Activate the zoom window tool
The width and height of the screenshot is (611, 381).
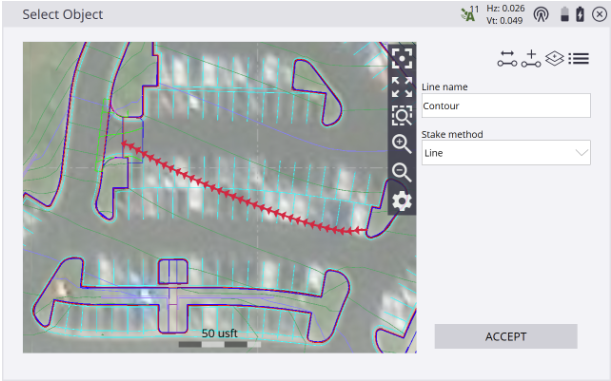pyautogui.click(x=402, y=115)
